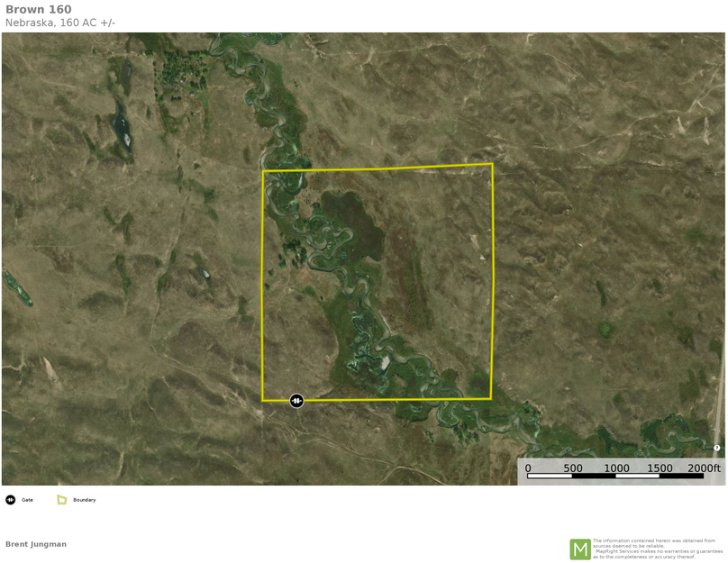Image resolution: width=728 pixels, height=563 pixels.
Task: Click the Gate marker on the map
Action: (296, 401)
